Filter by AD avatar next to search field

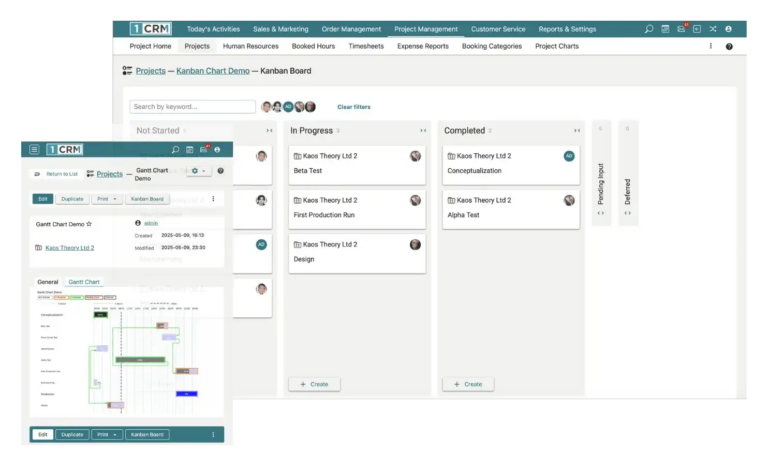click(288, 106)
